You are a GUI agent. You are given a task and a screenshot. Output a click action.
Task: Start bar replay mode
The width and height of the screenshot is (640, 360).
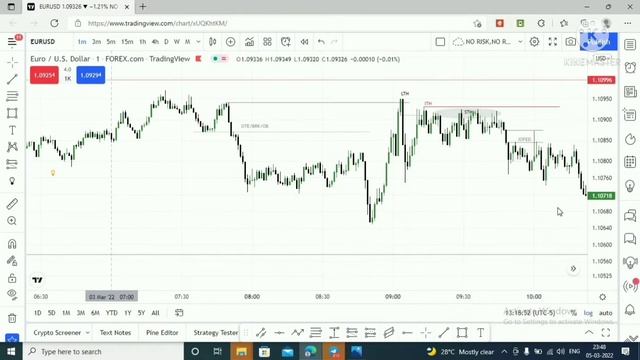304,42
